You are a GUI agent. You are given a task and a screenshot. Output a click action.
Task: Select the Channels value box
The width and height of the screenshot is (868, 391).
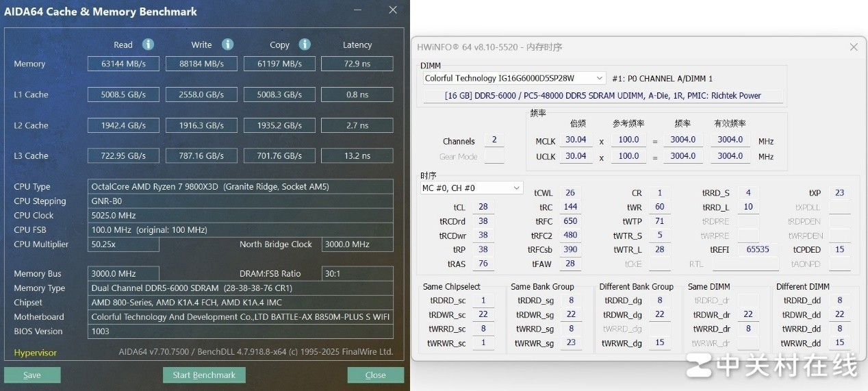click(x=494, y=140)
